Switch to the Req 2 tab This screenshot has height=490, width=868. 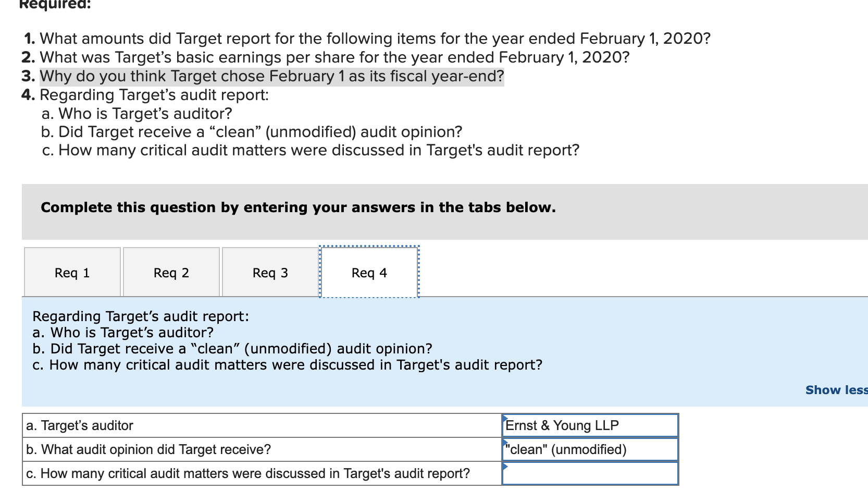[x=171, y=272]
